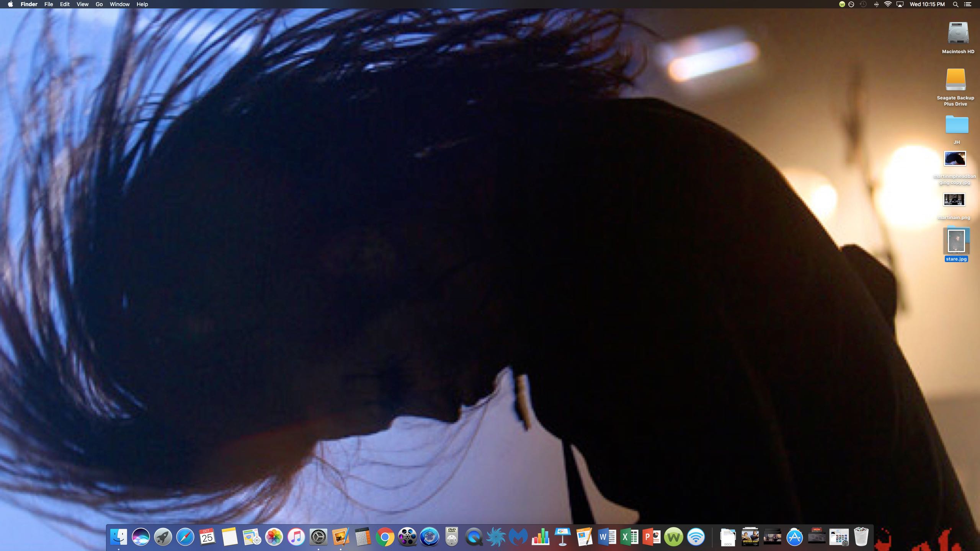Select martinain.png desktop file
The image size is (980, 551).
pos(954,206)
